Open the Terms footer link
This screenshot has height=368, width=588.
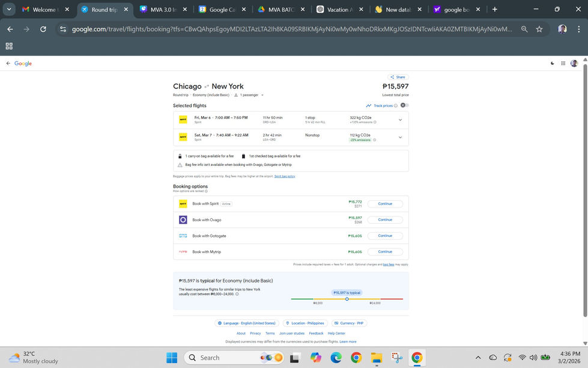pyautogui.click(x=270, y=334)
